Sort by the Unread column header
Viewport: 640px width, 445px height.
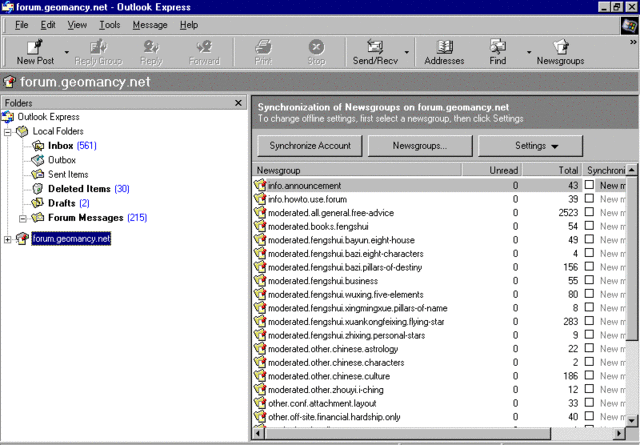click(x=492, y=170)
